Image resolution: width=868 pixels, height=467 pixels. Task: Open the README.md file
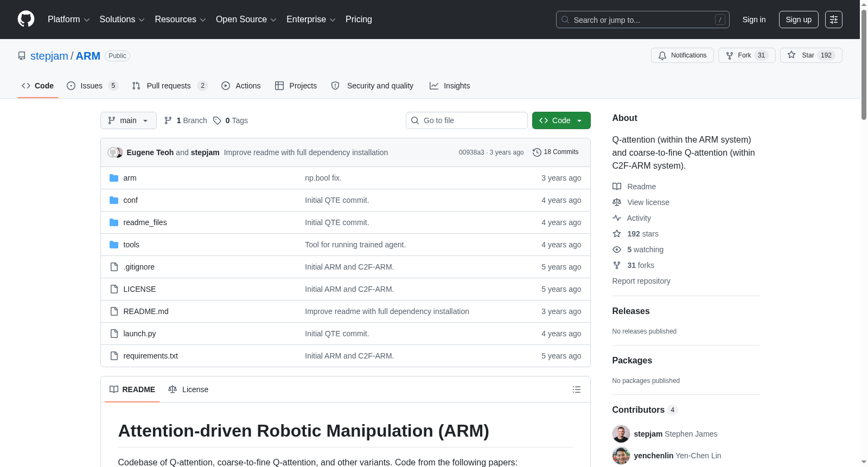tap(146, 311)
